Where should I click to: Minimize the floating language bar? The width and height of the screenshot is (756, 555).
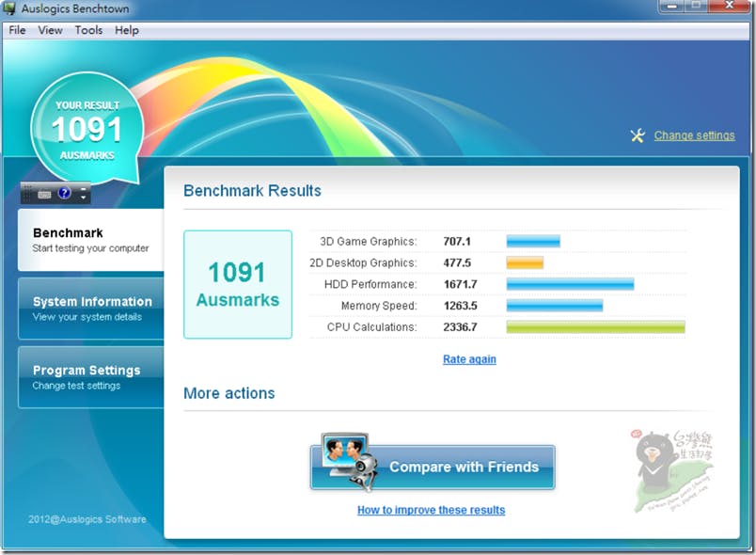pos(84,189)
